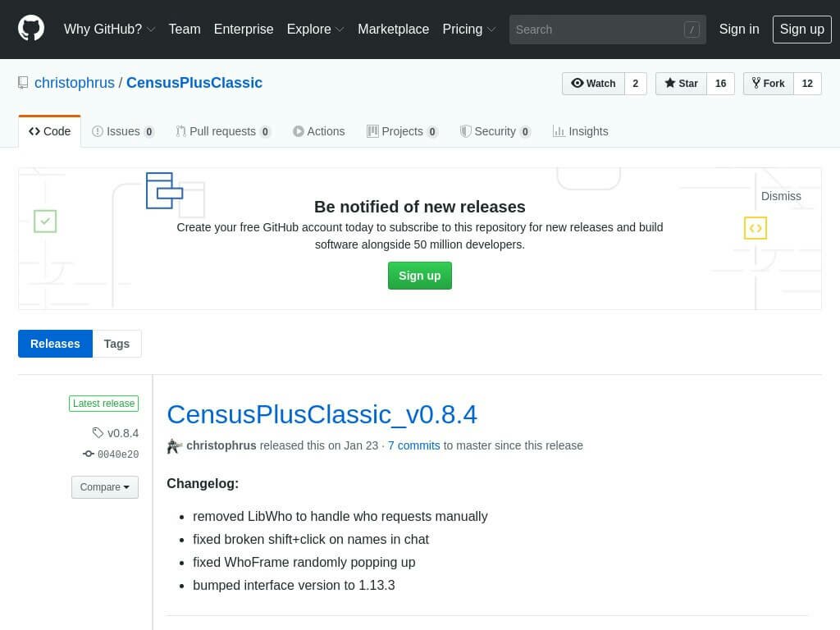Viewport: 840px width, 630px height.
Task: Switch to the Pull requests tab
Action: [223, 131]
